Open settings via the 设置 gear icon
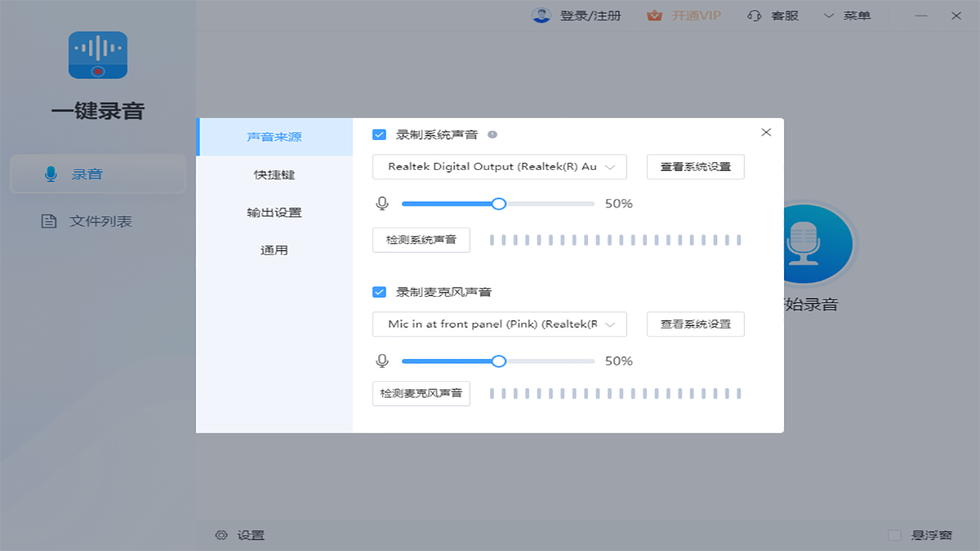The height and width of the screenshot is (551, 980). tap(221, 535)
